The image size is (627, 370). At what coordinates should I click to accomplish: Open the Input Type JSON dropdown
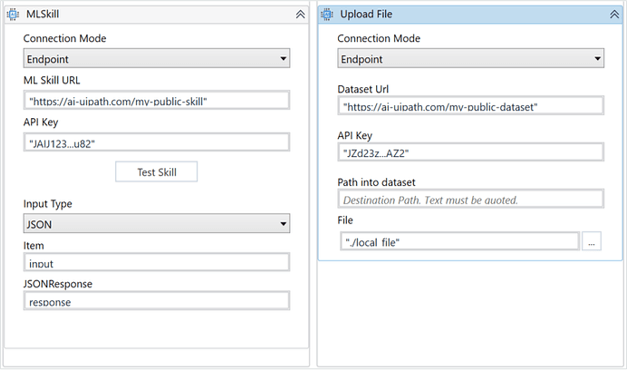pos(156,224)
